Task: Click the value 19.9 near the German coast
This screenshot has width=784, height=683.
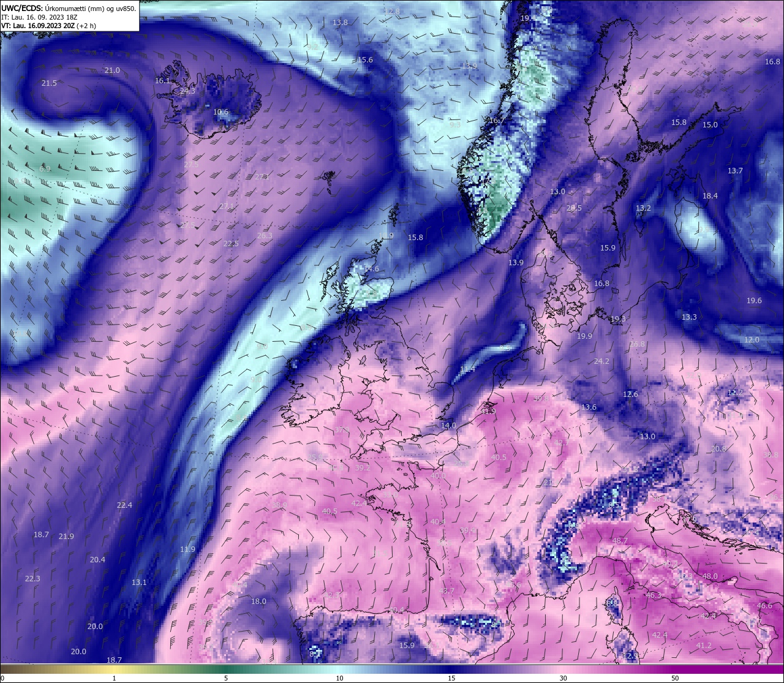Action: (x=584, y=336)
